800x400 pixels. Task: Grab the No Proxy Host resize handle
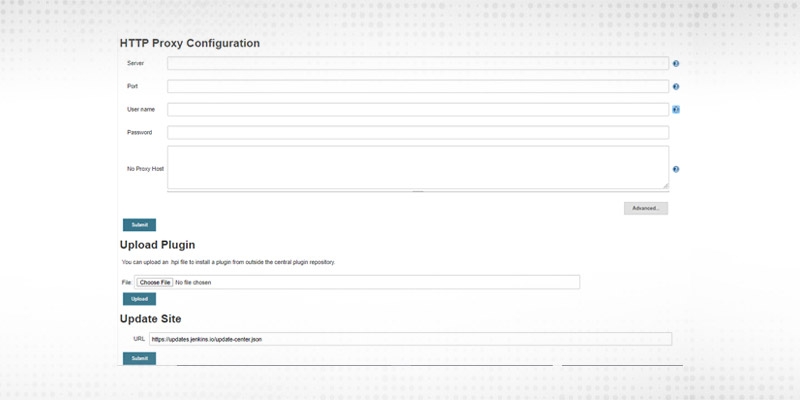tap(665, 185)
